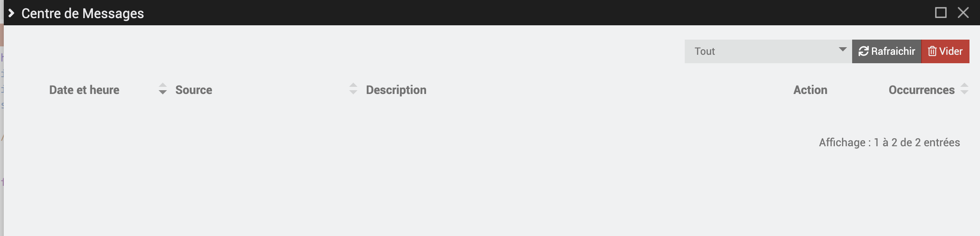
Task: Click the Affichage entries count text
Action: pos(889,142)
